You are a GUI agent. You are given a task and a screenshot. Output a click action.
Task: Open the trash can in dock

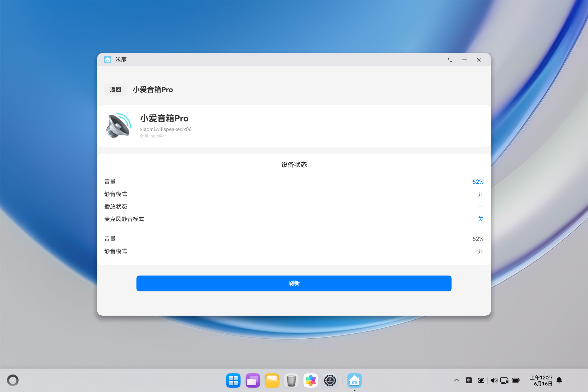coord(291,381)
